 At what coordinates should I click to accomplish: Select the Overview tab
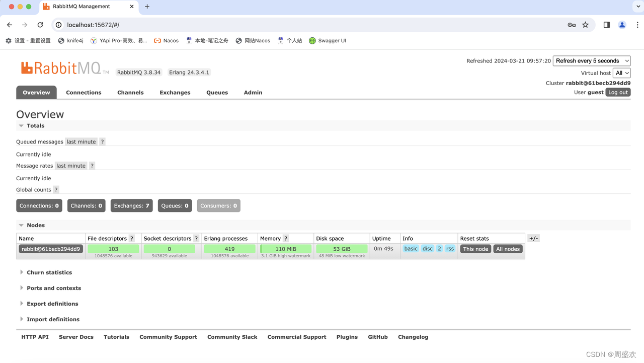(x=36, y=93)
